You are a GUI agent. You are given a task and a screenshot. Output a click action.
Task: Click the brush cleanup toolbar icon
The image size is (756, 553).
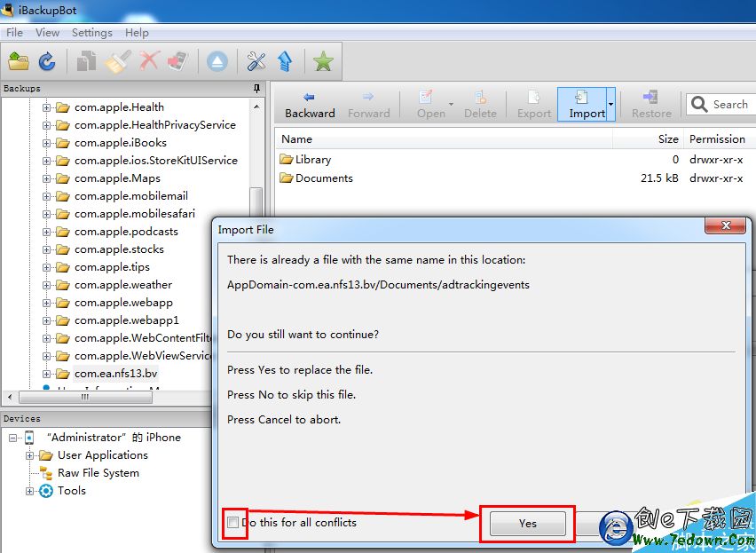(118, 61)
